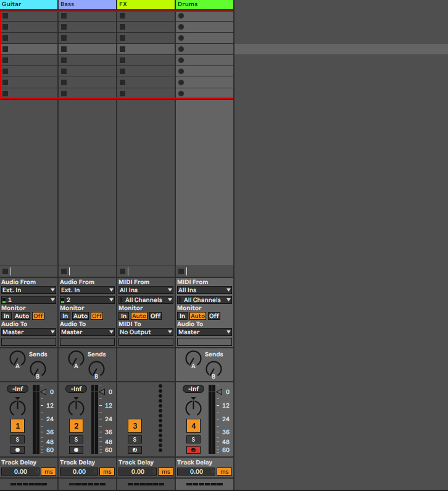Open FX track MIDI To dropdown
Viewport: 448px width, 491px height.
146,332
